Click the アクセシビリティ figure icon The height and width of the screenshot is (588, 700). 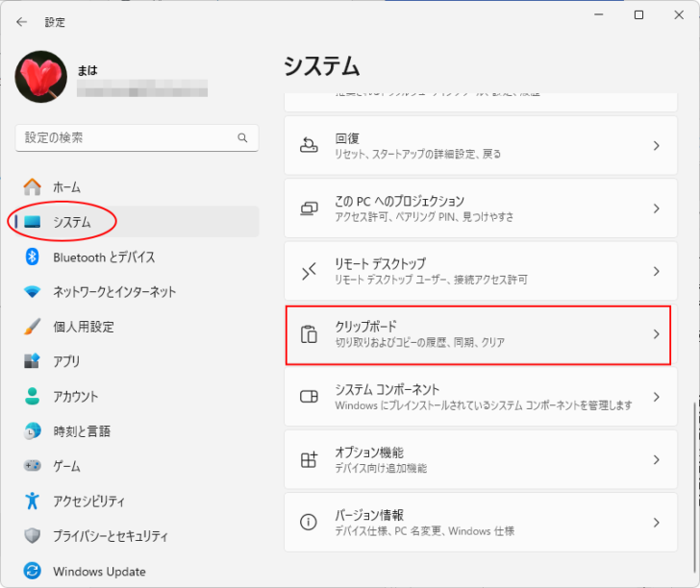point(32,501)
